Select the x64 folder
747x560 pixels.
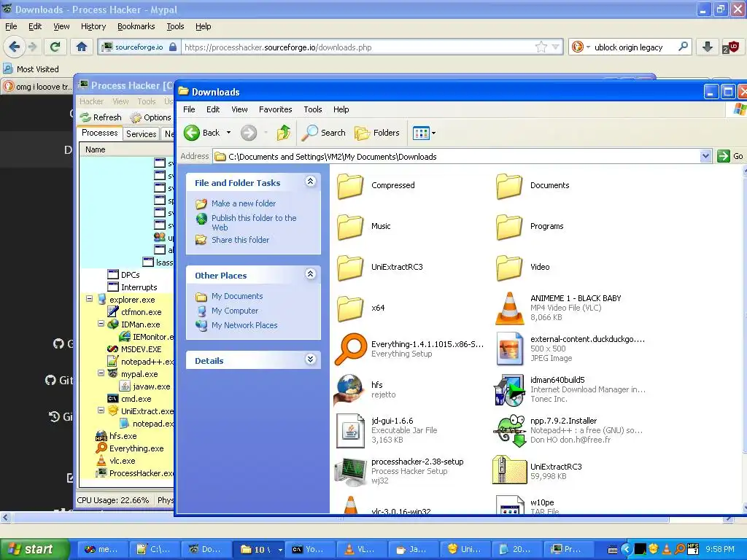[361, 308]
